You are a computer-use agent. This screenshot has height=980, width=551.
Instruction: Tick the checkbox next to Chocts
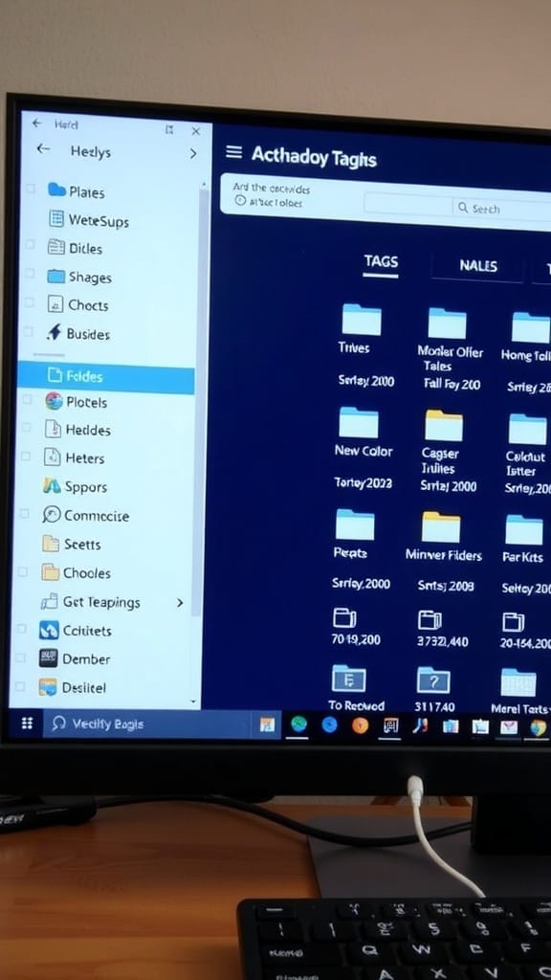click(29, 302)
